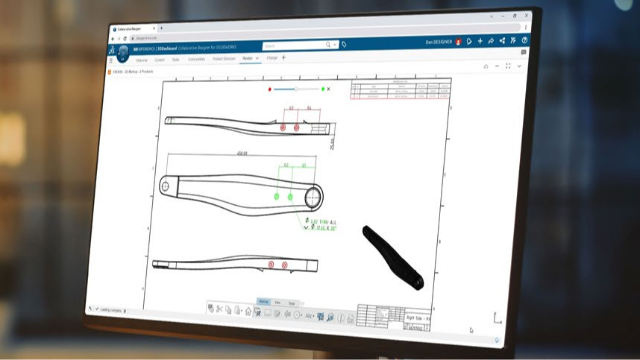Click the print icon in bottom toolbar
Screen dimensions: 640x360
coord(350,318)
